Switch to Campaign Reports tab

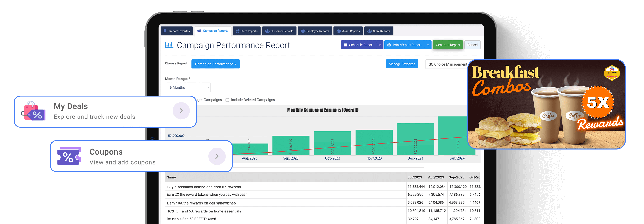[x=213, y=31]
